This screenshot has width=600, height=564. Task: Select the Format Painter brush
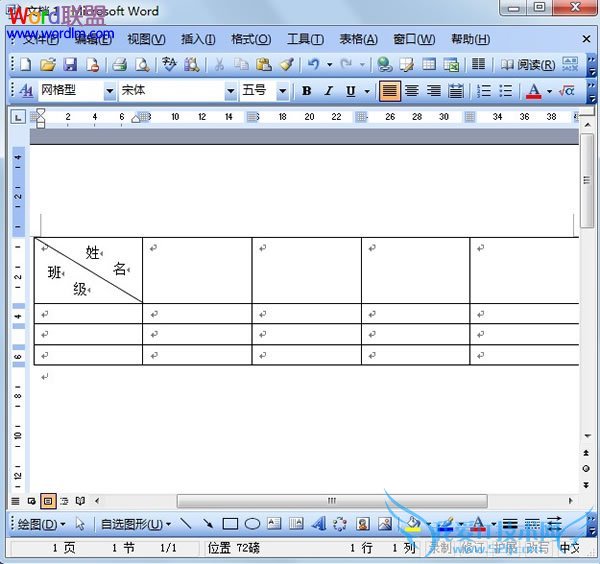click(286, 64)
